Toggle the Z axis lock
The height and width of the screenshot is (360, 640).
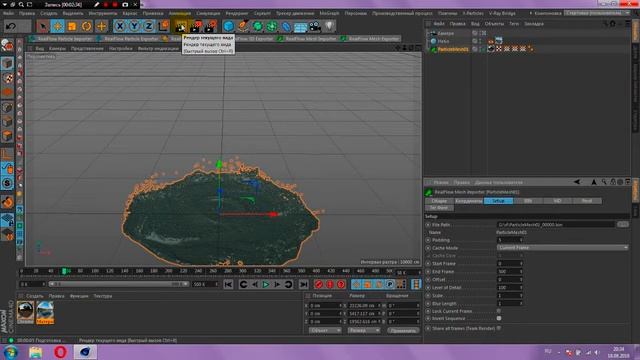149,27
